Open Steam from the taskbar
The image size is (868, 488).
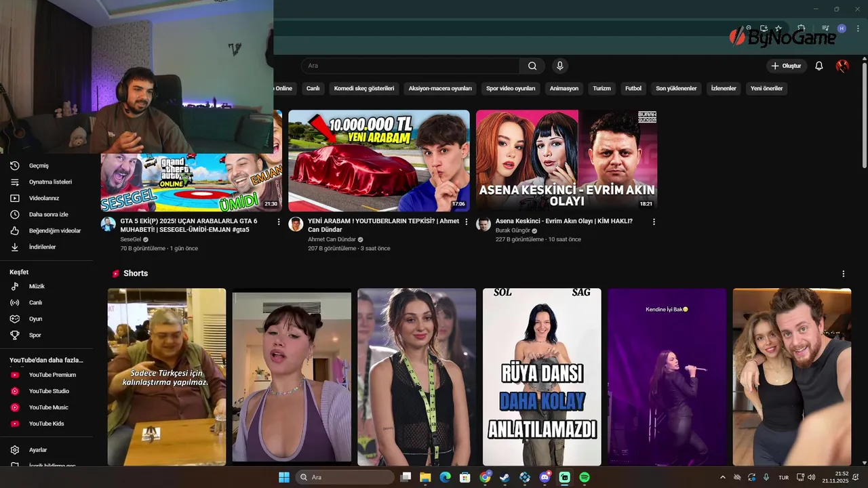coord(505,477)
